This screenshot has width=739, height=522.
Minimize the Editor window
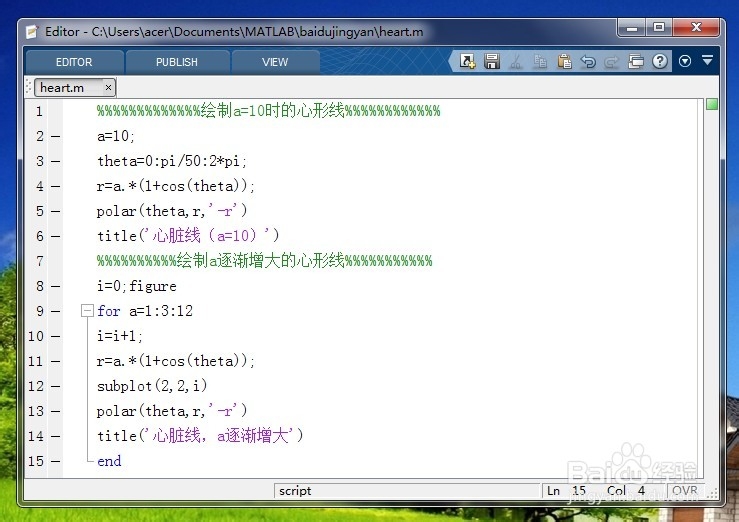[632, 28]
